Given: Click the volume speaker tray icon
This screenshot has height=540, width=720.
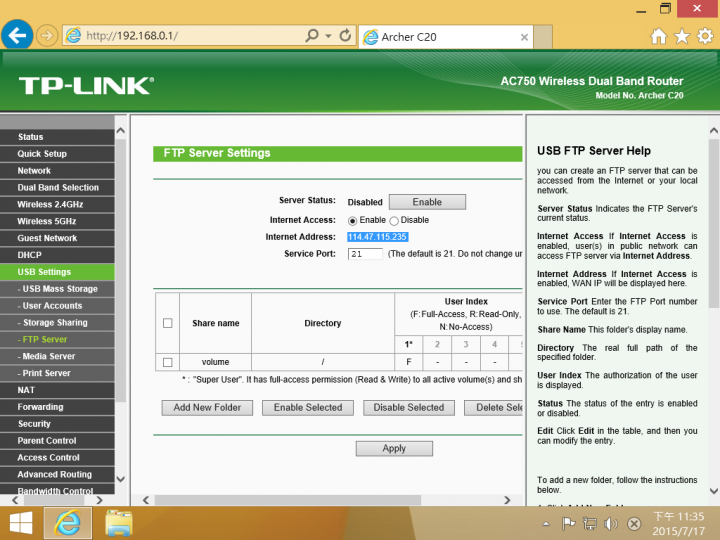Looking at the screenshot, I should pos(611,523).
